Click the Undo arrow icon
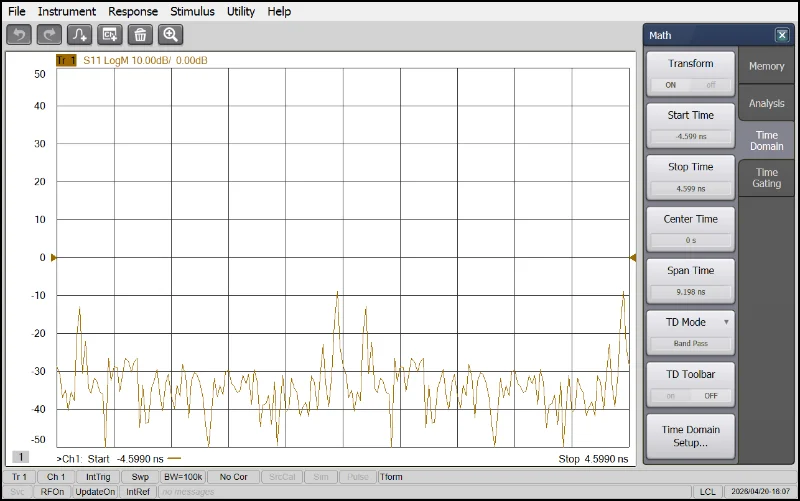The image size is (800, 501). tap(19, 35)
